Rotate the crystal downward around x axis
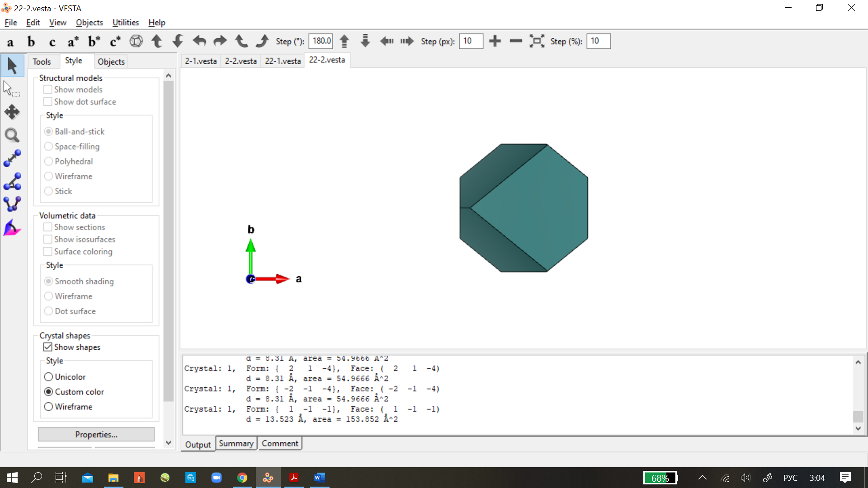The width and height of the screenshot is (868, 488). click(x=178, y=41)
